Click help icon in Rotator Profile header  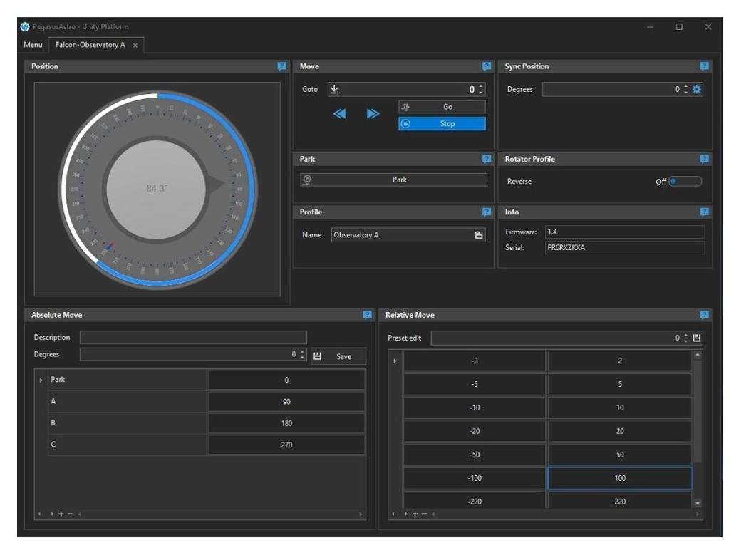704,159
